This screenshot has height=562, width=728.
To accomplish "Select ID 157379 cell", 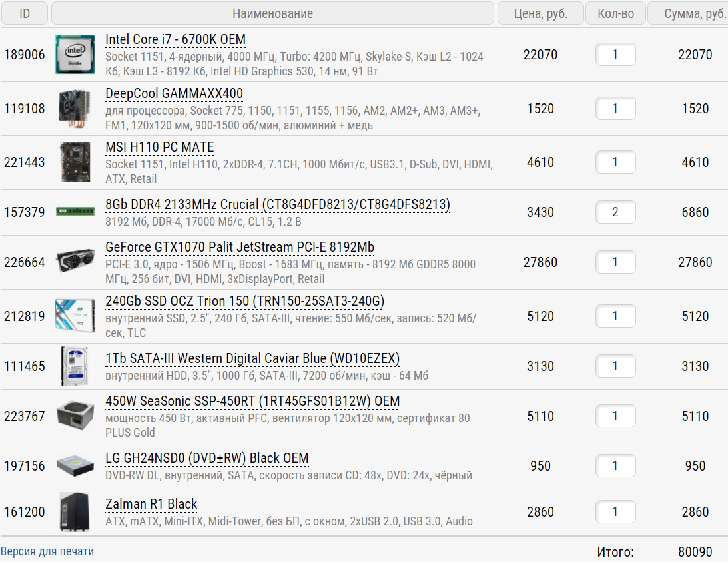I will tap(25, 212).
